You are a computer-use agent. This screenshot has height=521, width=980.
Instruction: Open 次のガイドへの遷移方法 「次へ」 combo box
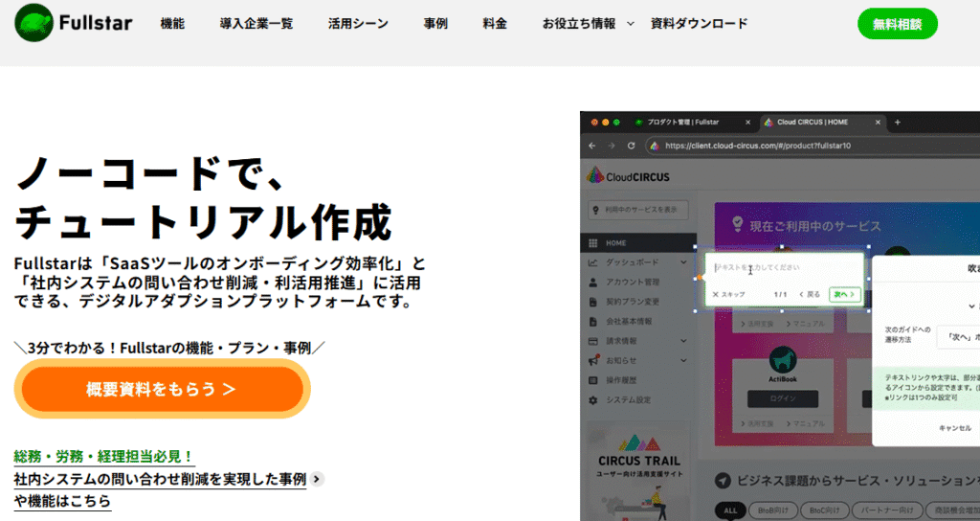[x=958, y=336]
